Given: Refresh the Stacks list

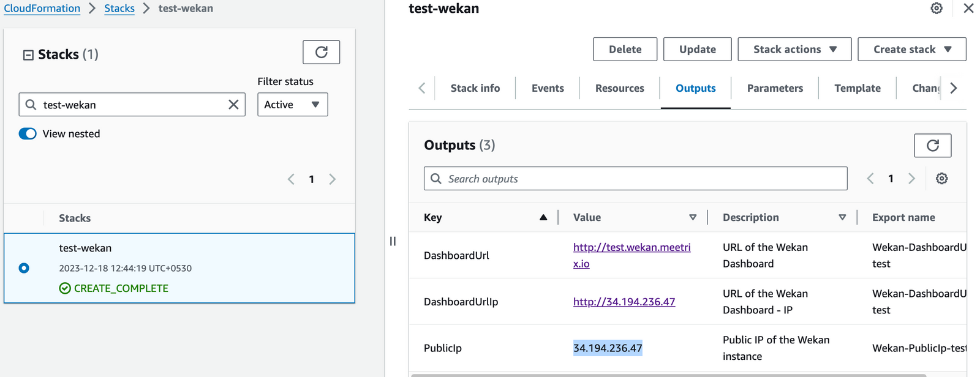Looking at the screenshot, I should (x=321, y=52).
